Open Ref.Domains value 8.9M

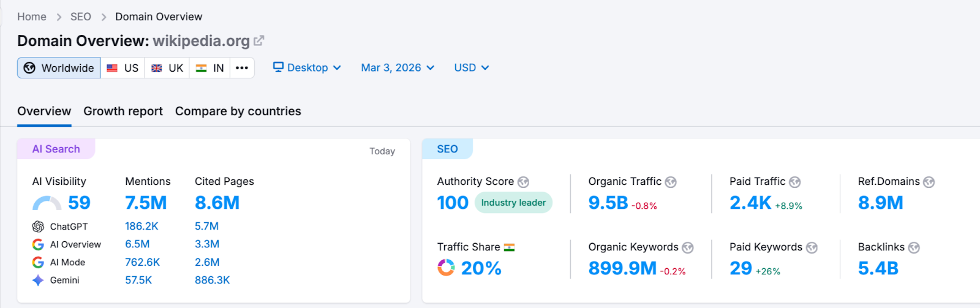point(881,203)
